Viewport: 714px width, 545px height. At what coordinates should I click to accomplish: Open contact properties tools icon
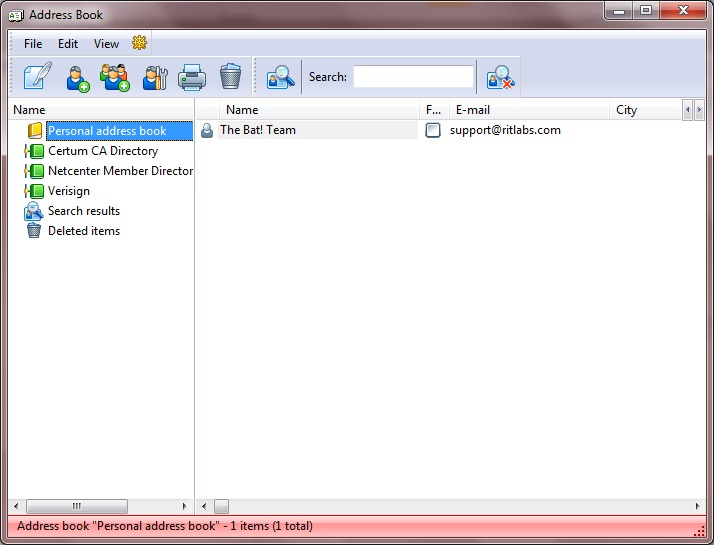pyautogui.click(x=155, y=77)
